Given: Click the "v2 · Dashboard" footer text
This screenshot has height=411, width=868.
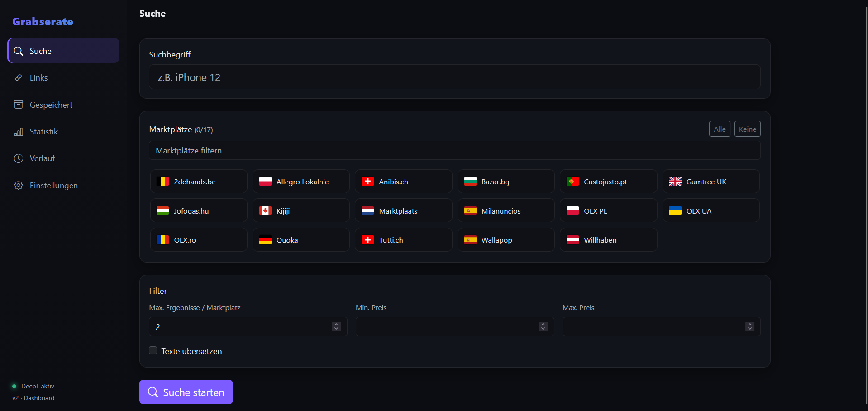Looking at the screenshot, I should coord(33,398).
